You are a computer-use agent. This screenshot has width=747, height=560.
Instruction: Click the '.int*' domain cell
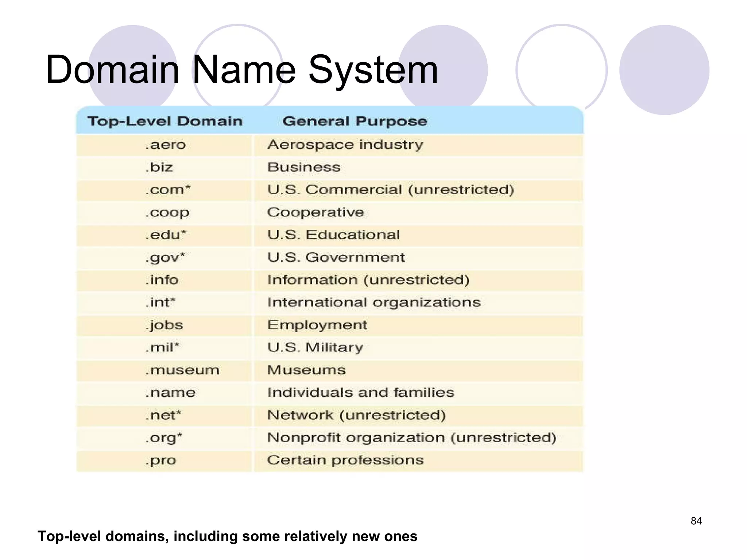click(x=164, y=303)
